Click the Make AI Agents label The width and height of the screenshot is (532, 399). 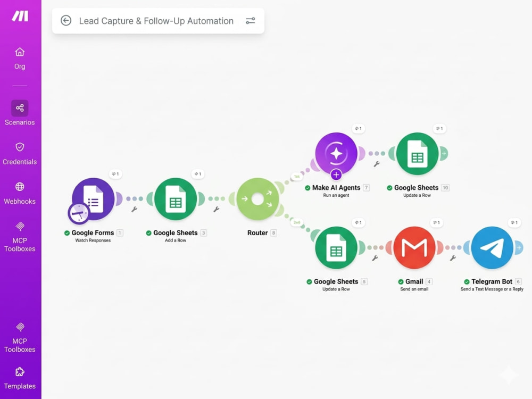tap(336, 188)
